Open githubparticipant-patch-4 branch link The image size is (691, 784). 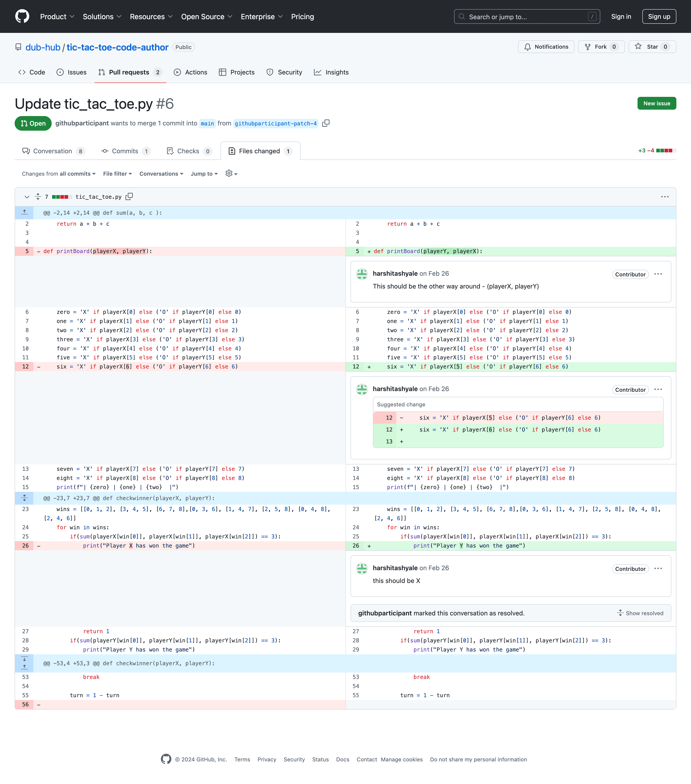[x=276, y=124]
